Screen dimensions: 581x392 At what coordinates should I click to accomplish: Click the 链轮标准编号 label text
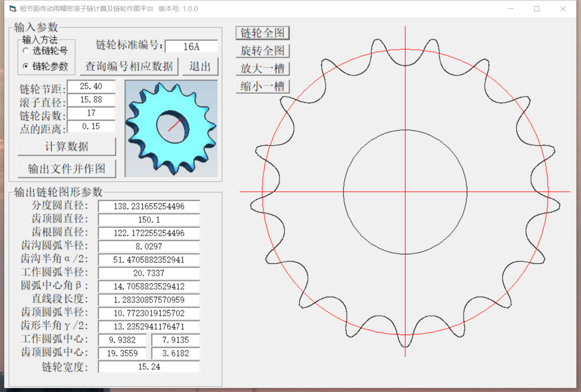click(x=129, y=45)
